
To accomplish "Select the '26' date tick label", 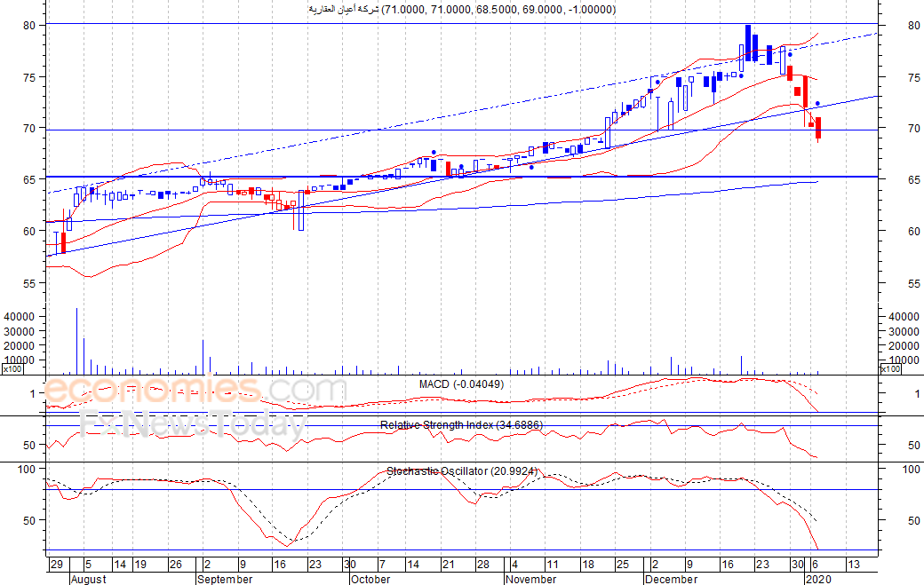I will [x=176, y=565].
